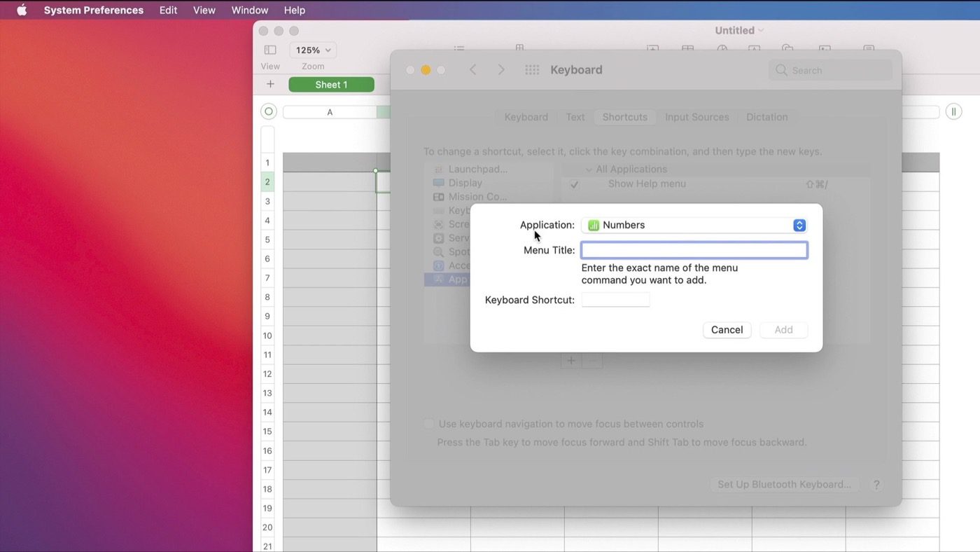Enable keyboard navigation focus checkbox

coord(428,424)
